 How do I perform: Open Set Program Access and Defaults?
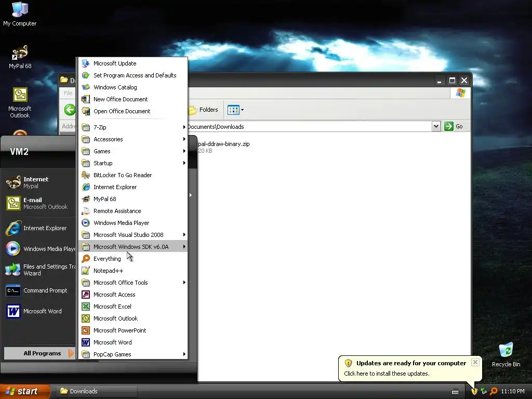coord(132,75)
